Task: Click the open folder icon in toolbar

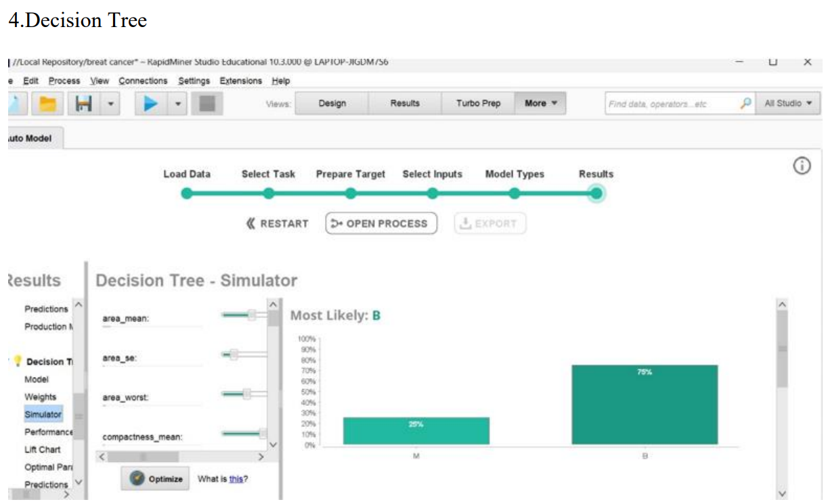Action: [48, 104]
